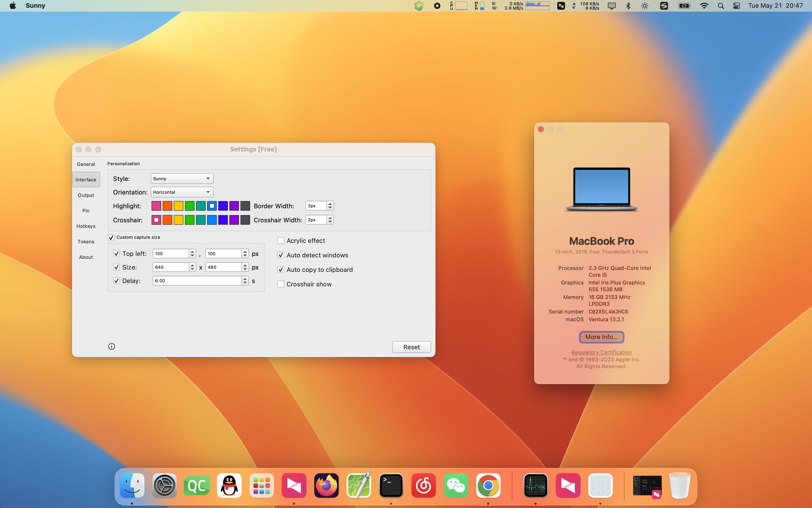Open Wi-Fi status in menu bar
The width and height of the screenshot is (812, 508).
click(704, 6)
